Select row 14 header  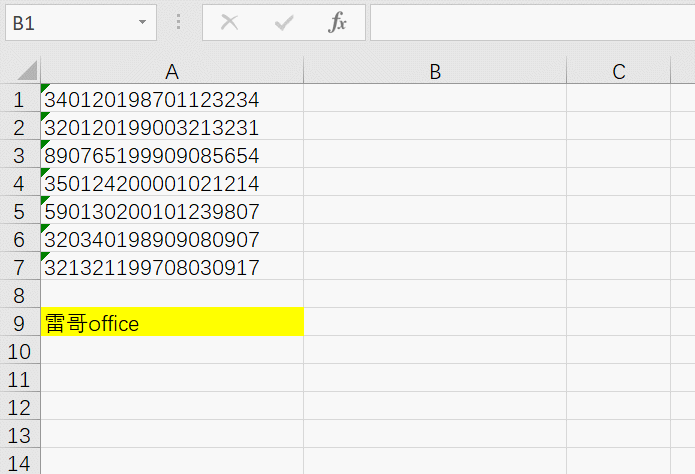click(x=19, y=463)
